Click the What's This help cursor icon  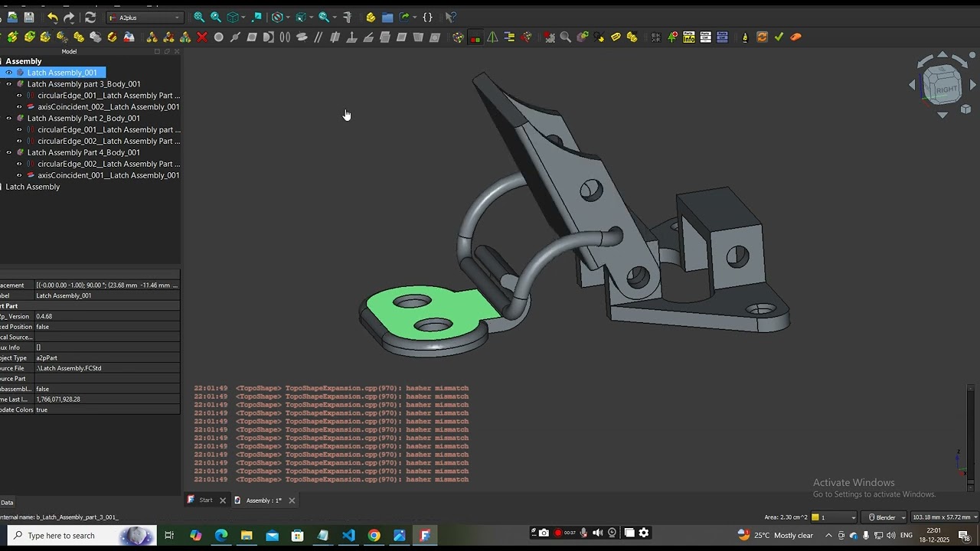(x=450, y=17)
